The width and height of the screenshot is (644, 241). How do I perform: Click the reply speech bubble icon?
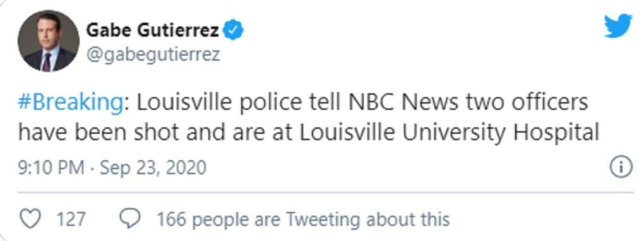pyautogui.click(x=130, y=218)
